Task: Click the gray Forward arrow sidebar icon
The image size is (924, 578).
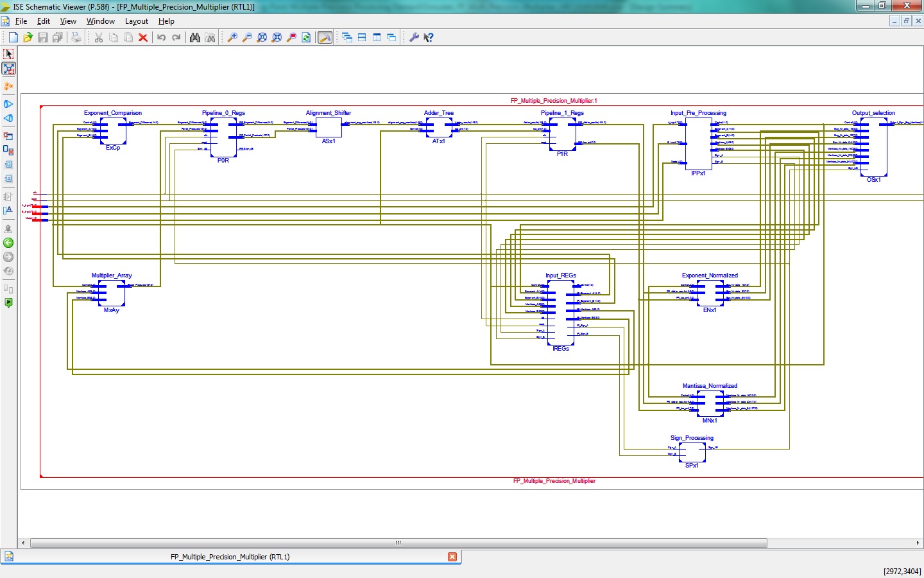Action: pyautogui.click(x=8, y=257)
